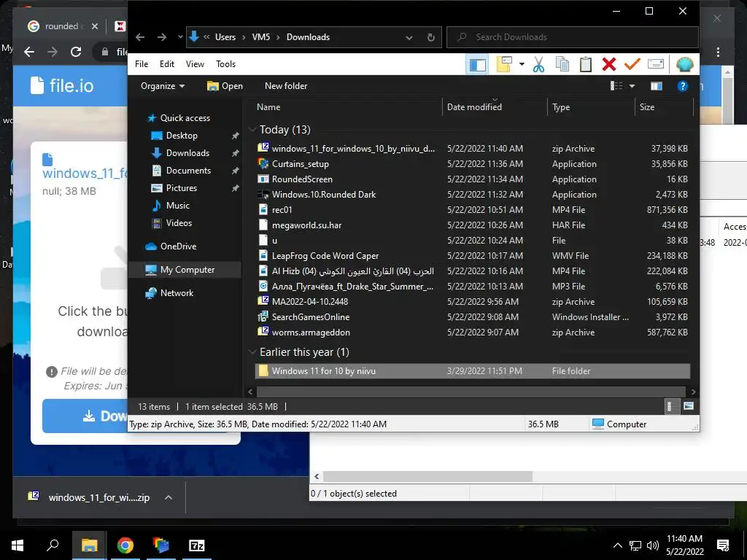
Task: Select the RoundedScreen application file
Action: coord(472,179)
